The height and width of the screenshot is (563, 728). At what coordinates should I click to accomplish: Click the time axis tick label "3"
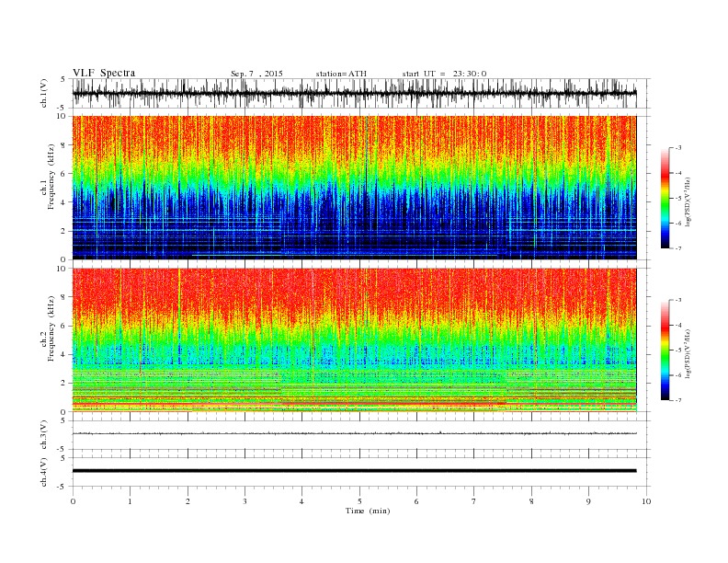tap(245, 501)
